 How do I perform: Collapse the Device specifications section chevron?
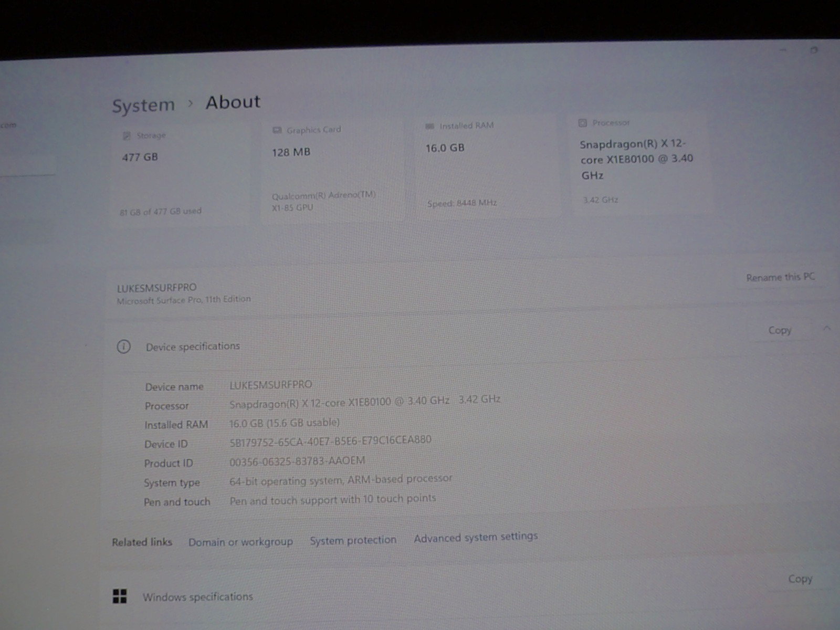click(x=827, y=328)
